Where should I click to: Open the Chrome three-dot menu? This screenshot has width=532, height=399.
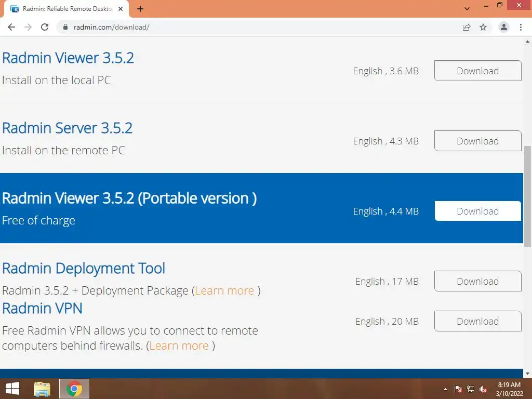point(521,27)
